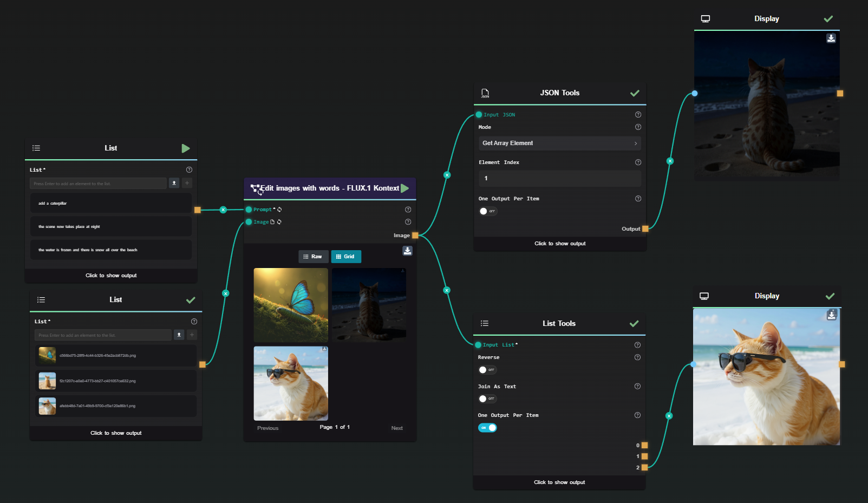Click Next page link
Image resolution: width=868 pixels, height=503 pixels.
coord(397,428)
